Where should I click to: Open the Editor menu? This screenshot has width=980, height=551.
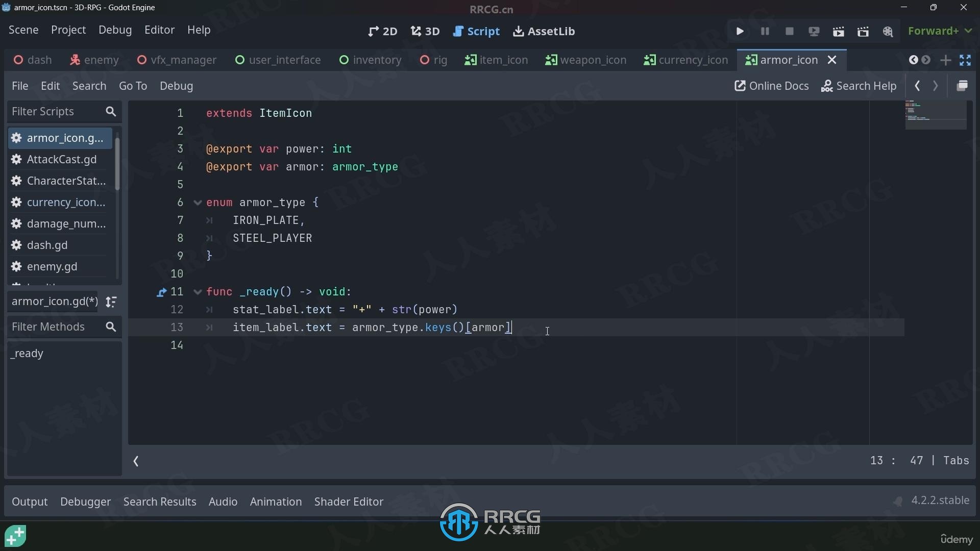coord(159,30)
